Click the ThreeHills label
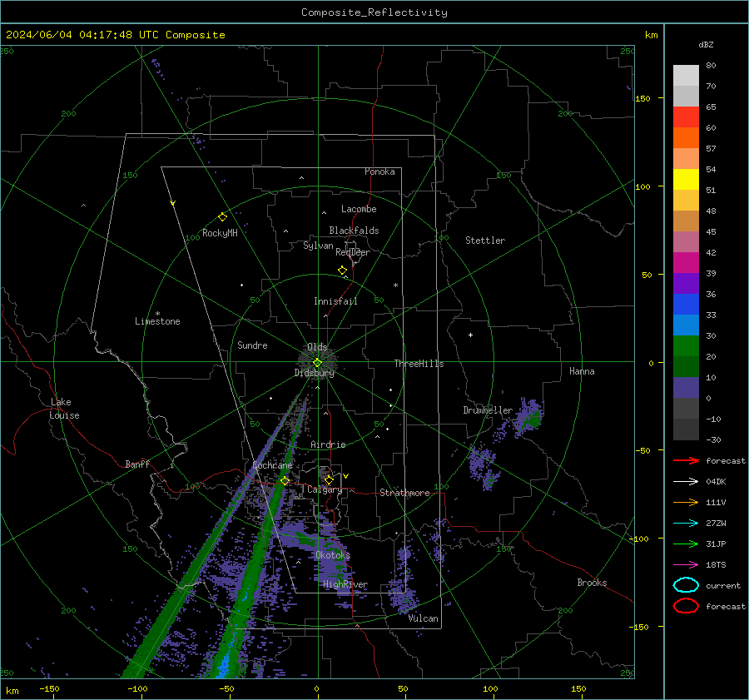This screenshot has height=700, width=749. tap(419, 364)
